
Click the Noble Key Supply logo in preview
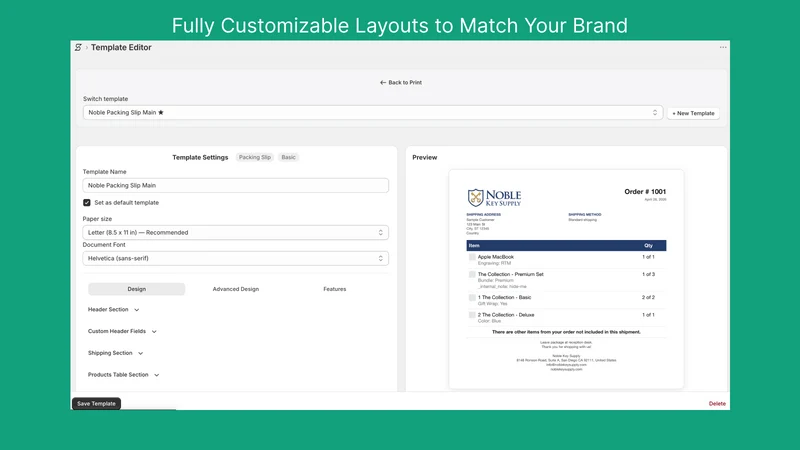(494, 197)
